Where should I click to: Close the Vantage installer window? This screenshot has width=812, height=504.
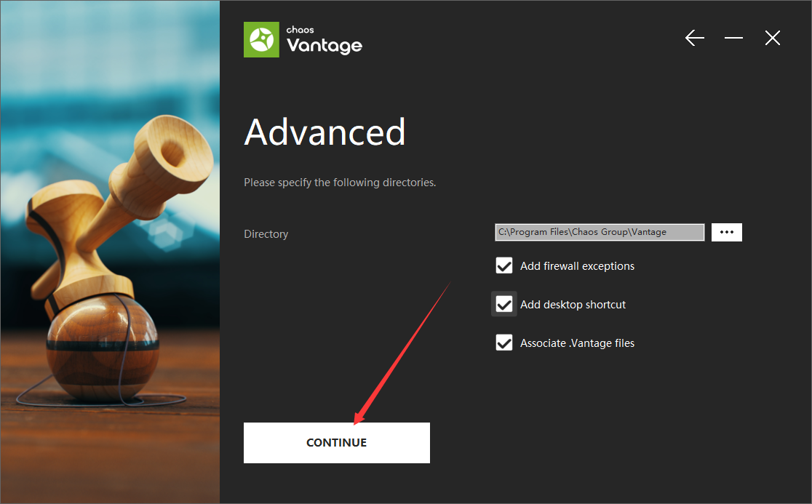773,39
